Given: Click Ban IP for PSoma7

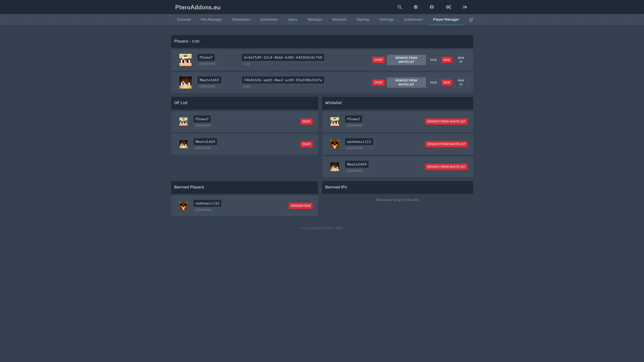Looking at the screenshot, I should [x=461, y=60].
